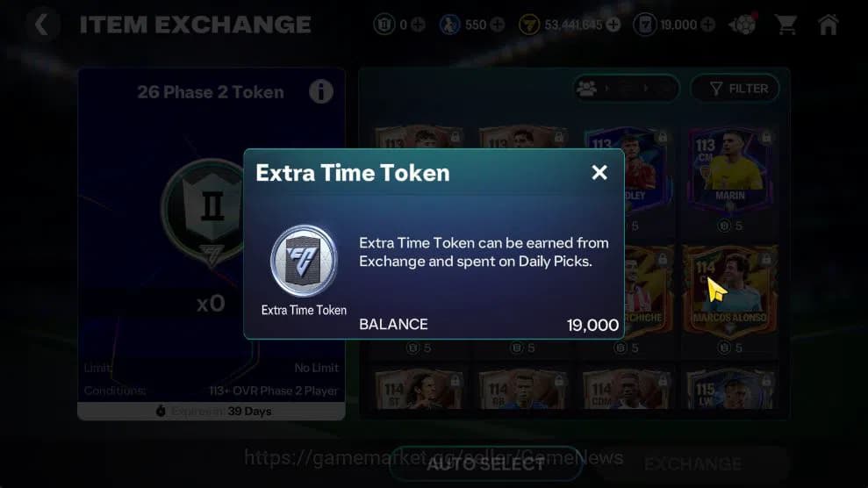The height and width of the screenshot is (488, 868).
Task: Click the 19,000 token balance in header
Action: coord(678,25)
